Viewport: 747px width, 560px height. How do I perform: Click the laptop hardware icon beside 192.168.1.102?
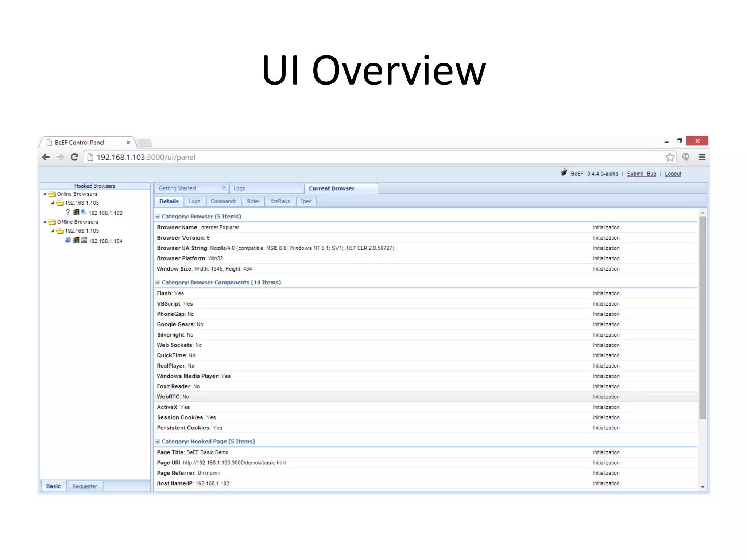pyautogui.click(x=84, y=212)
